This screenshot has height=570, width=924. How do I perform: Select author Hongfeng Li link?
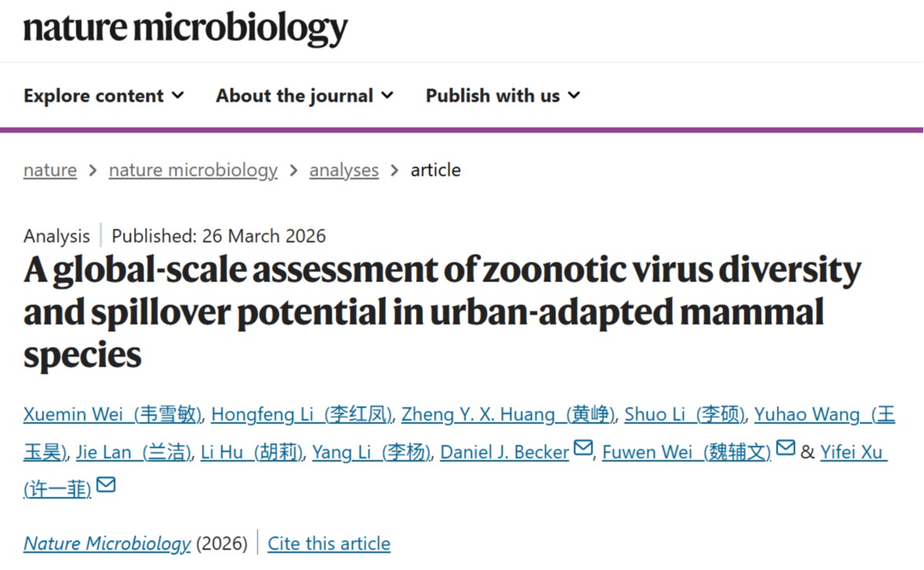pos(301,415)
